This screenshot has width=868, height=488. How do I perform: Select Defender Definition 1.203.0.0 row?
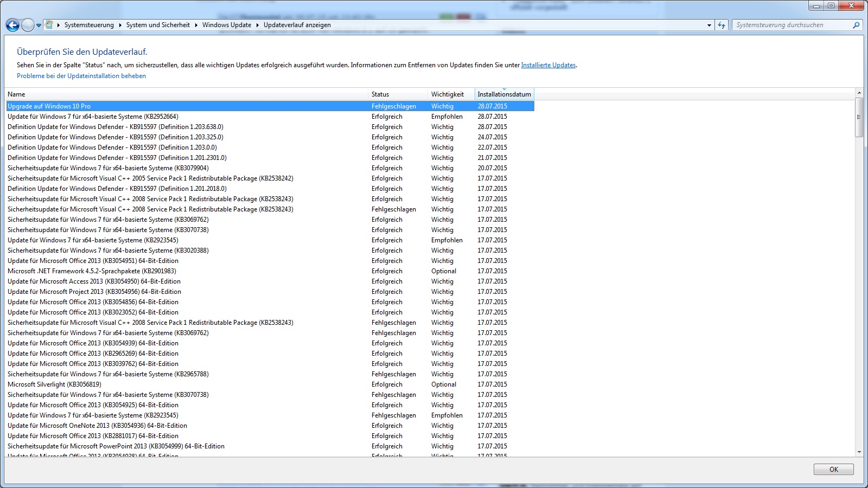pos(270,147)
